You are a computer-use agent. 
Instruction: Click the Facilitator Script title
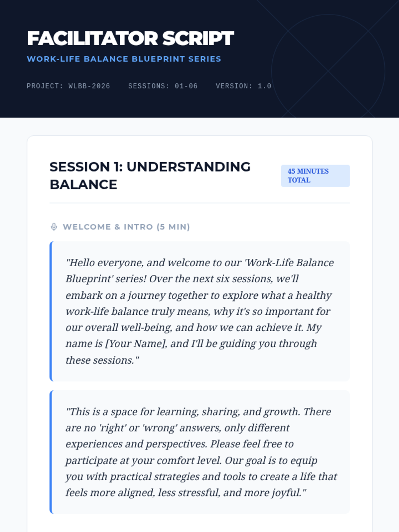pos(130,38)
